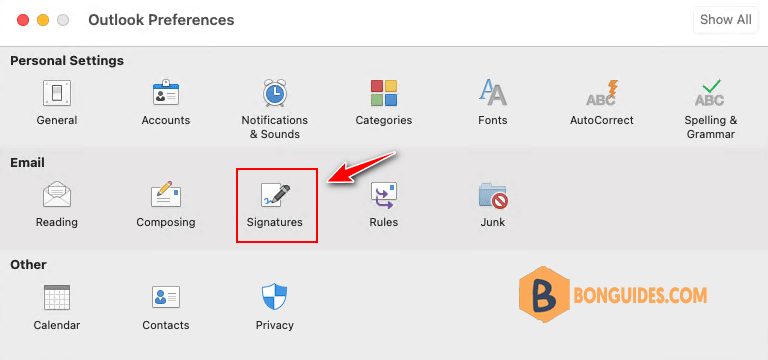The width and height of the screenshot is (768, 360).
Task: Open the Categories colored squares icon
Action: pyautogui.click(x=384, y=93)
